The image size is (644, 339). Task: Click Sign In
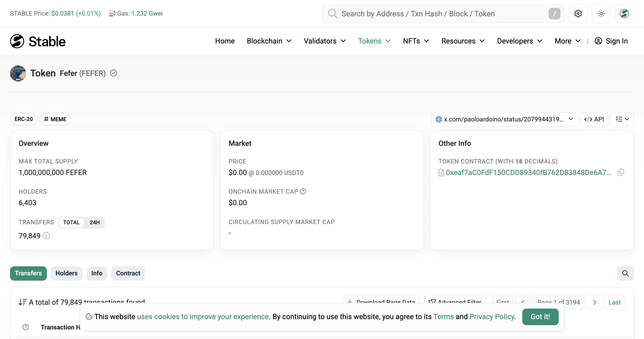[617, 41]
